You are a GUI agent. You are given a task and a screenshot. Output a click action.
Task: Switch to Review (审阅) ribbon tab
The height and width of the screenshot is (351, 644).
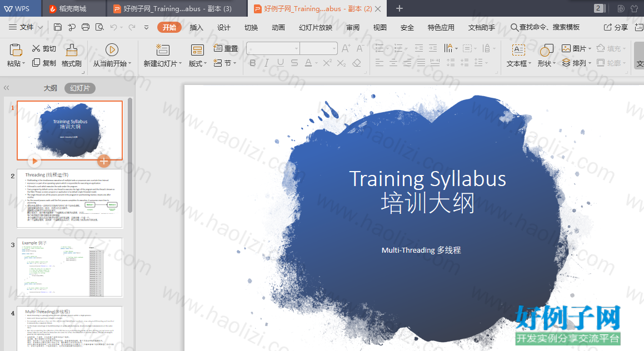353,27
